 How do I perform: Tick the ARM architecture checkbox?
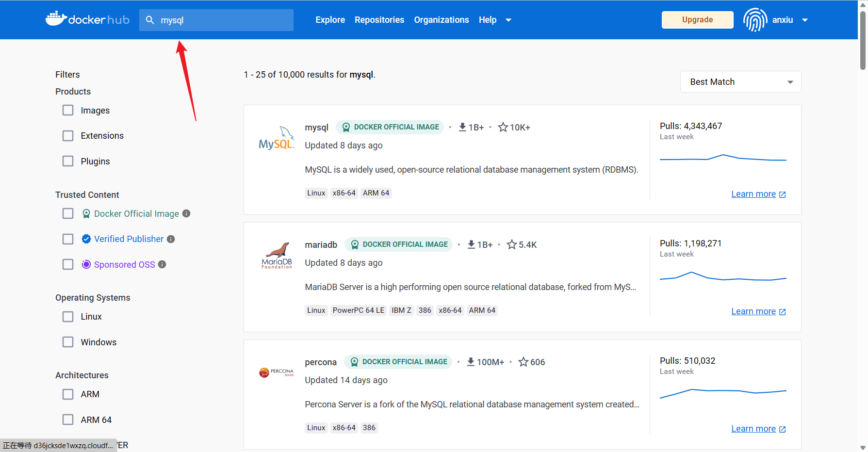point(68,394)
